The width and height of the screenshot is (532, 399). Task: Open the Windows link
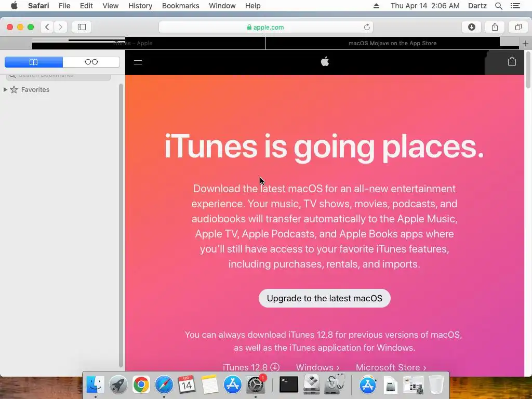317,367
